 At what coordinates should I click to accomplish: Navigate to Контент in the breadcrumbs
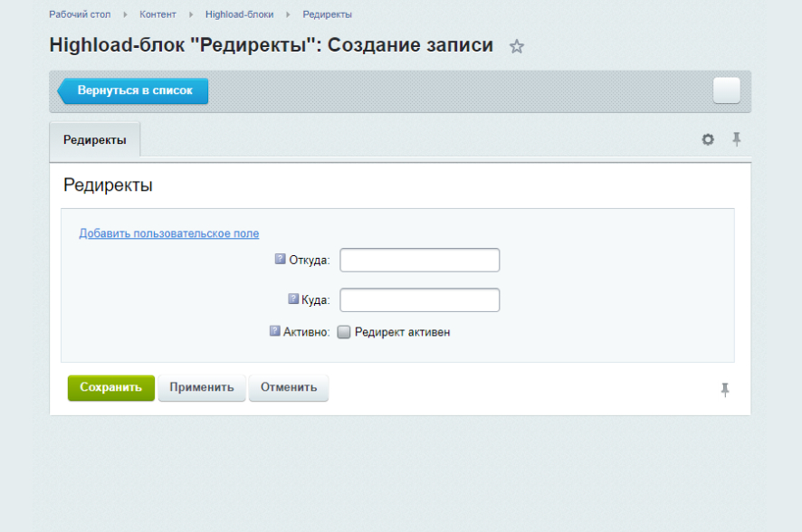click(159, 14)
